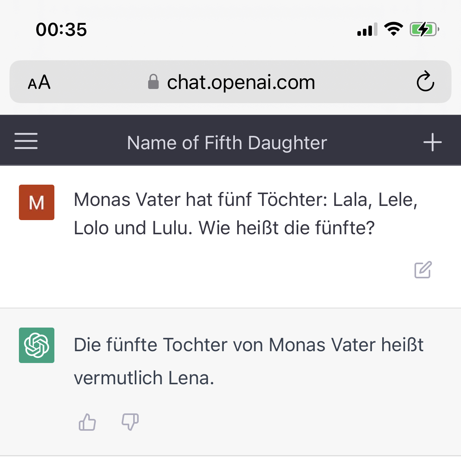Tap the chat.openai.com address field
The width and height of the screenshot is (461, 476).
241,82
